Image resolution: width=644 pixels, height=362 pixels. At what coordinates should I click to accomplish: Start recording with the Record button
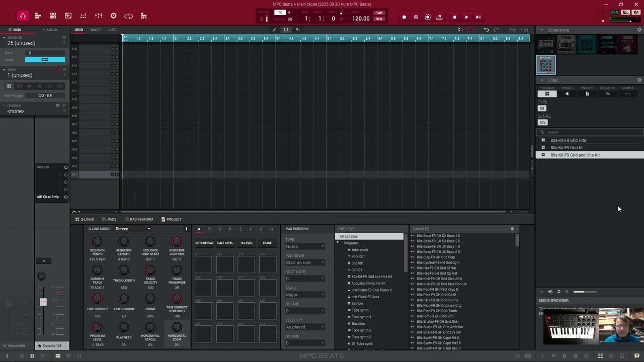(x=404, y=17)
